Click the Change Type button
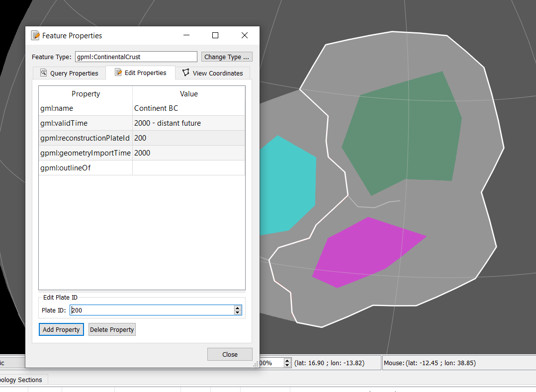This screenshot has height=392, width=536. click(x=227, y=57)
